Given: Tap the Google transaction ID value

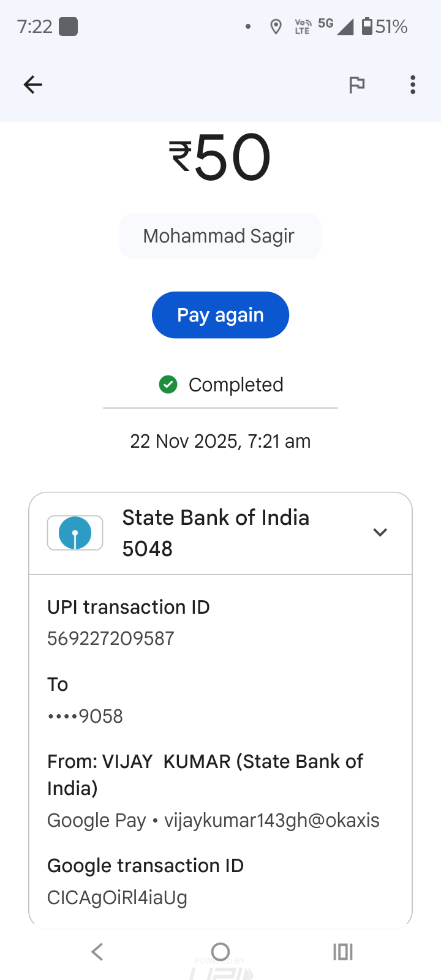Looking at the screenshot, I should point(117,898).
